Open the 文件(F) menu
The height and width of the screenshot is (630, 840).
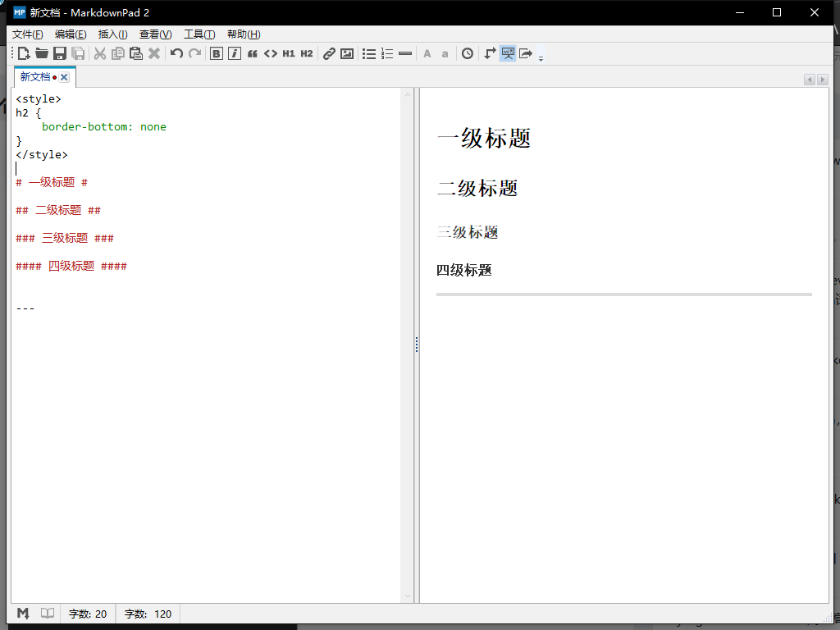click(x=28, y=34)
